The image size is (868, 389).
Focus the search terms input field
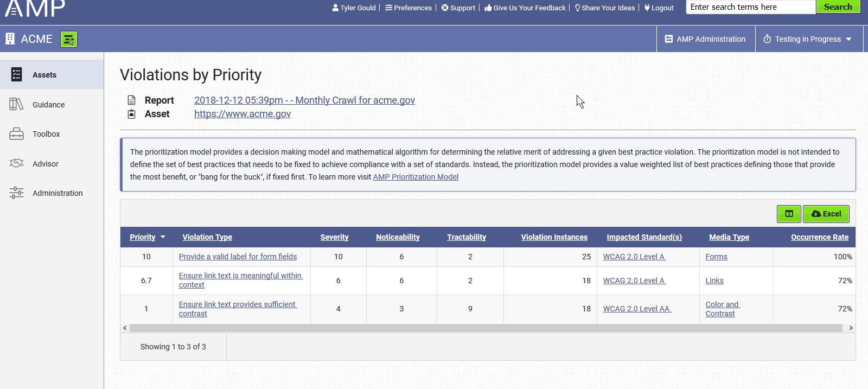751,7
